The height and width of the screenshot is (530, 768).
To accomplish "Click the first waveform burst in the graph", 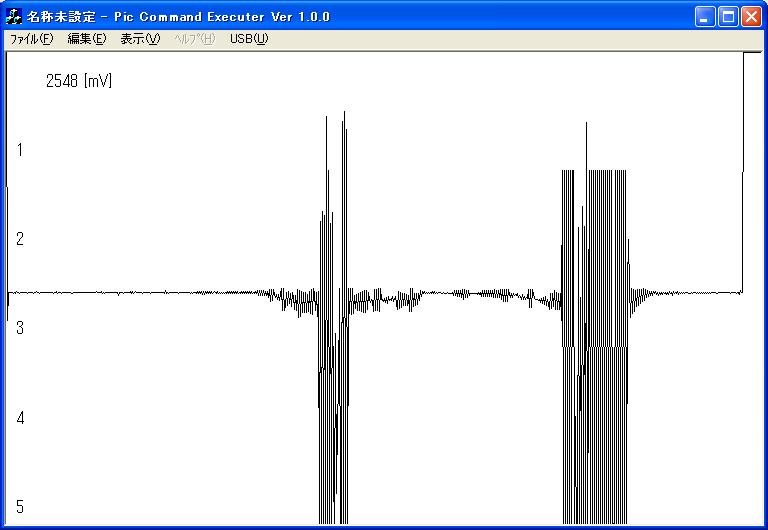I will [x=333, y=300].
